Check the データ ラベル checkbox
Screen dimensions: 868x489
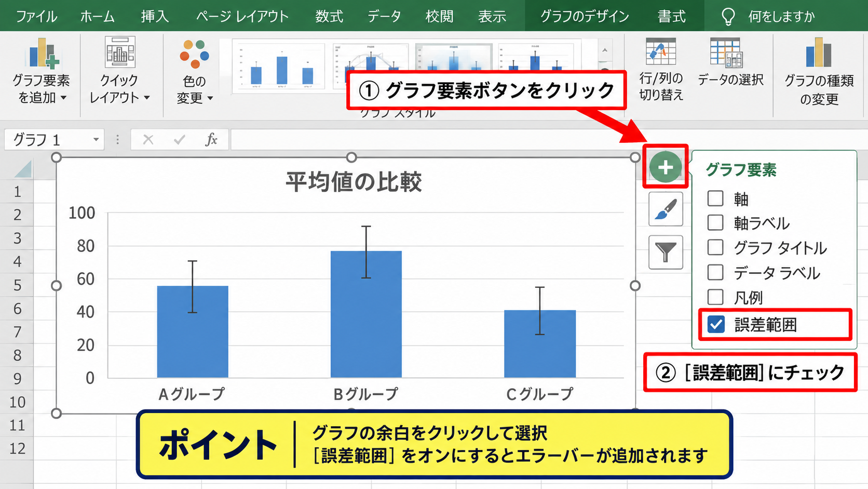pyautogui.click(x=715, y=272)
